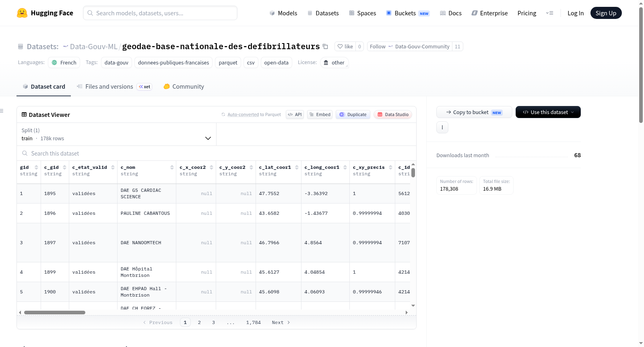Follow the Data-Gouv-Community organization

click(378, 47)
